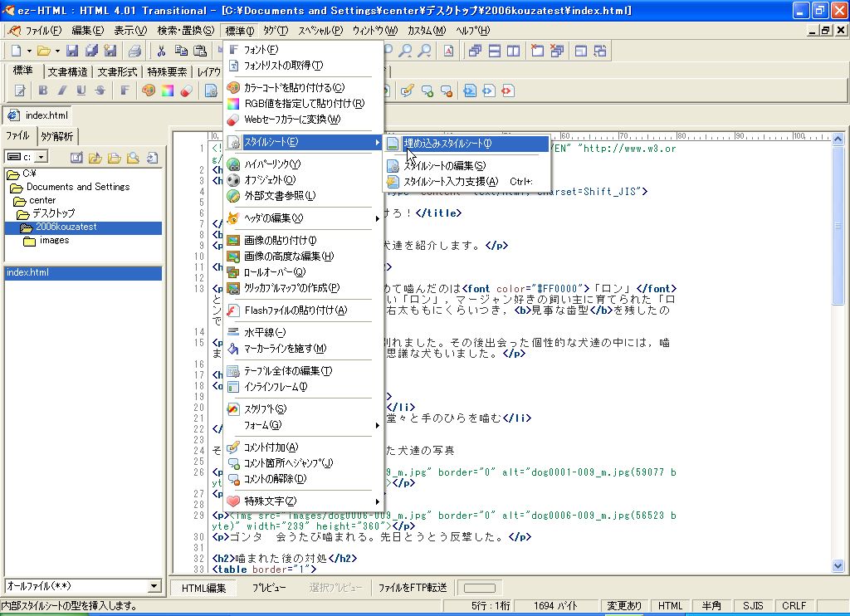Screen dimensions: 850x616
Task: Click the Font F toolbar icon
Action: click(x=125, y=90)
